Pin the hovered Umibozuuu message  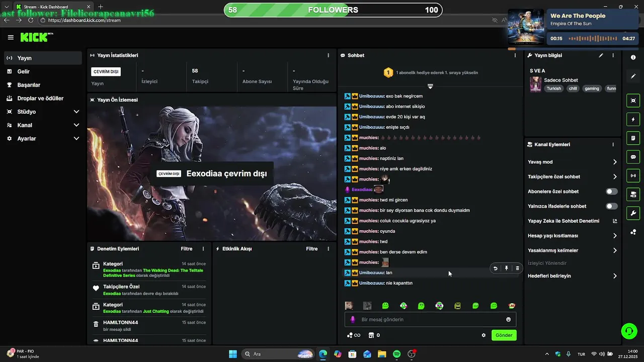(506, 268)
